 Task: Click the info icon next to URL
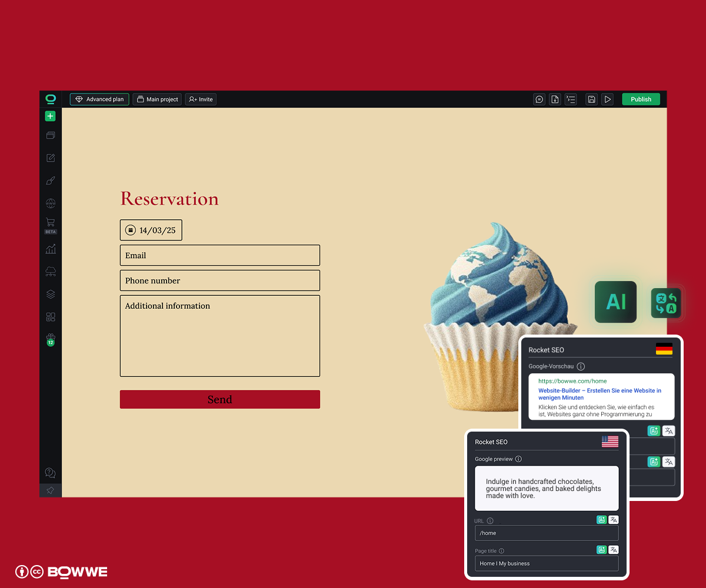[x=490, y=521]
